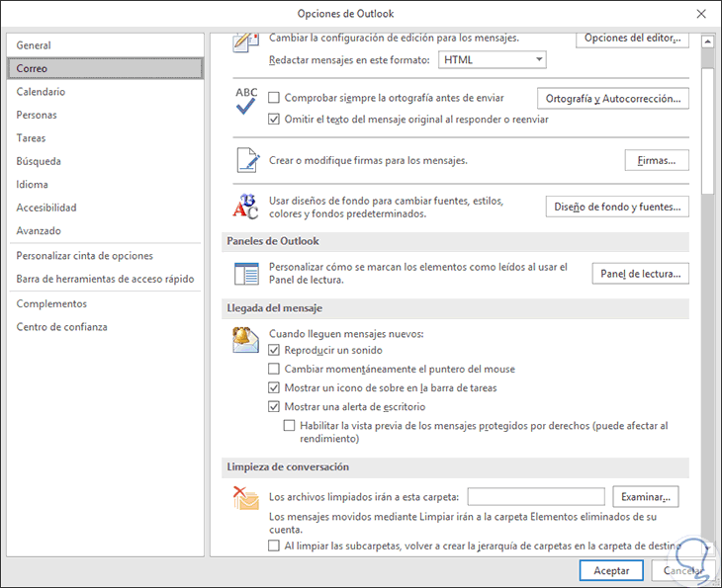Click the conversation cleanup envelope icon

click(x=246, y=498)
